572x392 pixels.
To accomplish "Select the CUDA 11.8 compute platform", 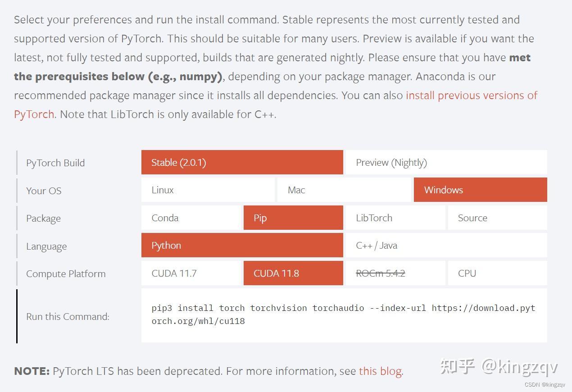I will pyautogui.click(x=293, y=273).
